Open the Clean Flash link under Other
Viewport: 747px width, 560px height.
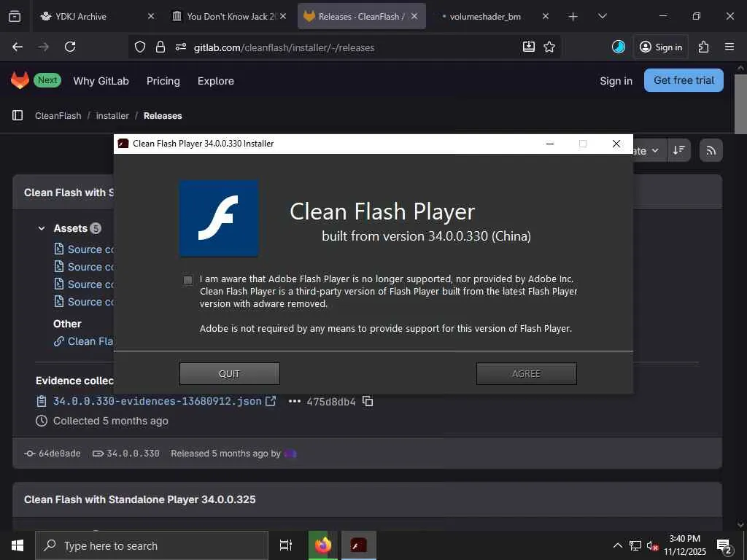pos(84,341)
